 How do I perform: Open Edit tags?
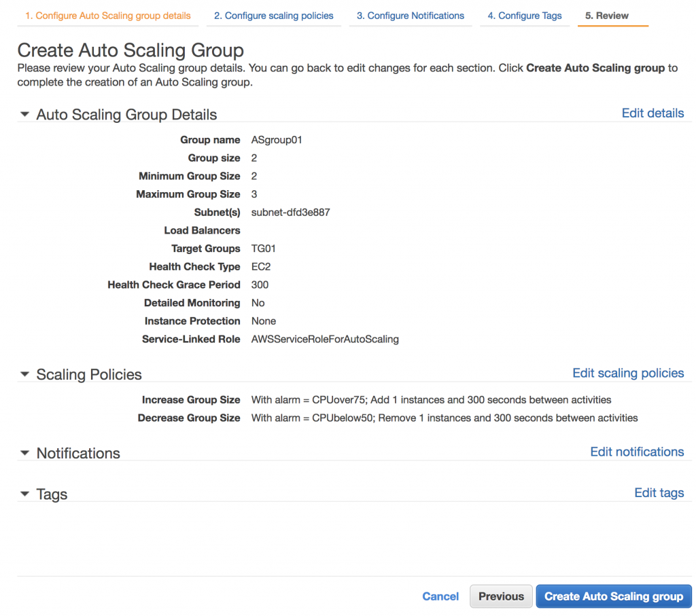659,492
